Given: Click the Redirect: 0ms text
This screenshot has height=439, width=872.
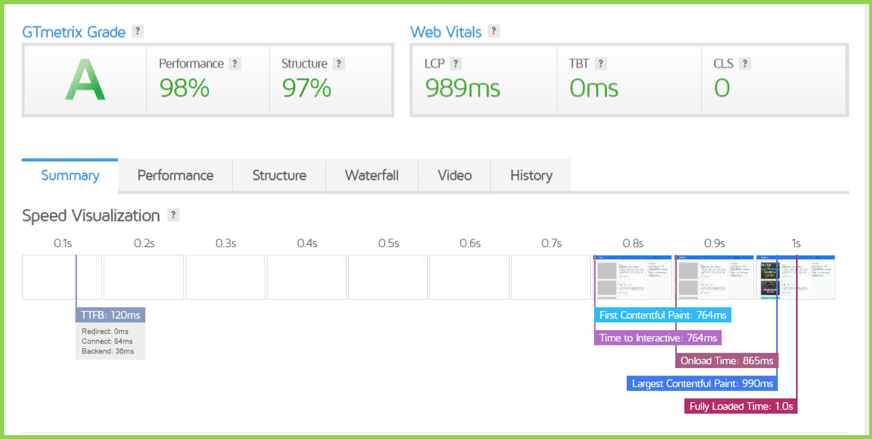Looking at the screenshot, I should [x=105, y=332].
